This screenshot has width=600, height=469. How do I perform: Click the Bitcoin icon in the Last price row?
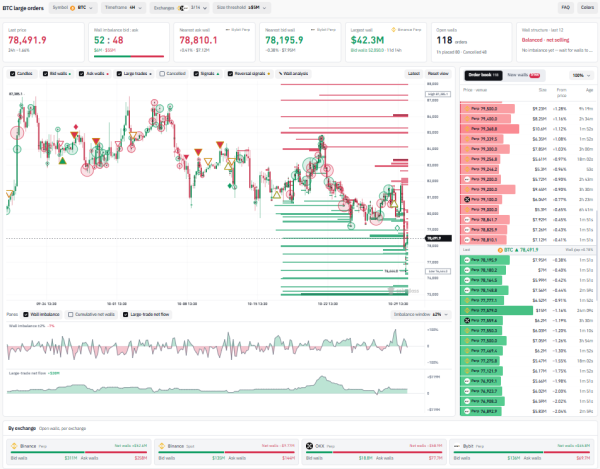[500, 250]
